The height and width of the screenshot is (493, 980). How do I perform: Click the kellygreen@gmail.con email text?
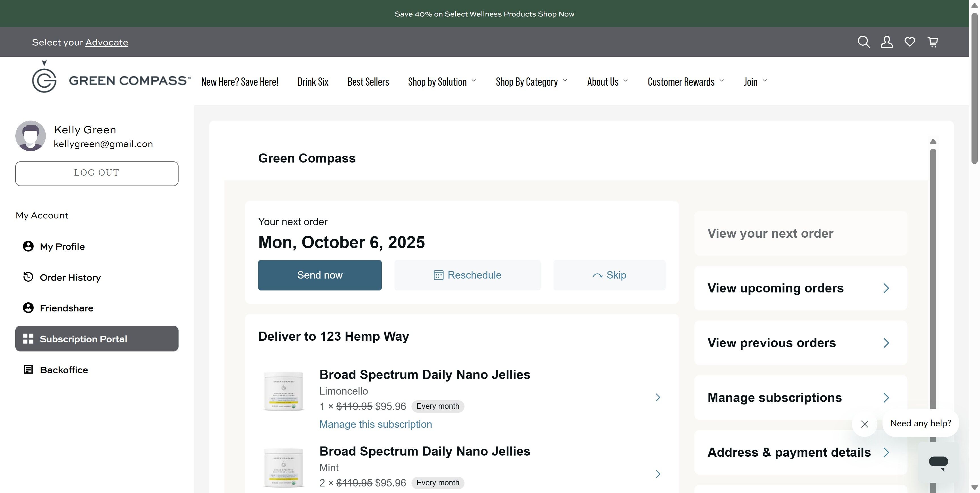tap(103, 144)
